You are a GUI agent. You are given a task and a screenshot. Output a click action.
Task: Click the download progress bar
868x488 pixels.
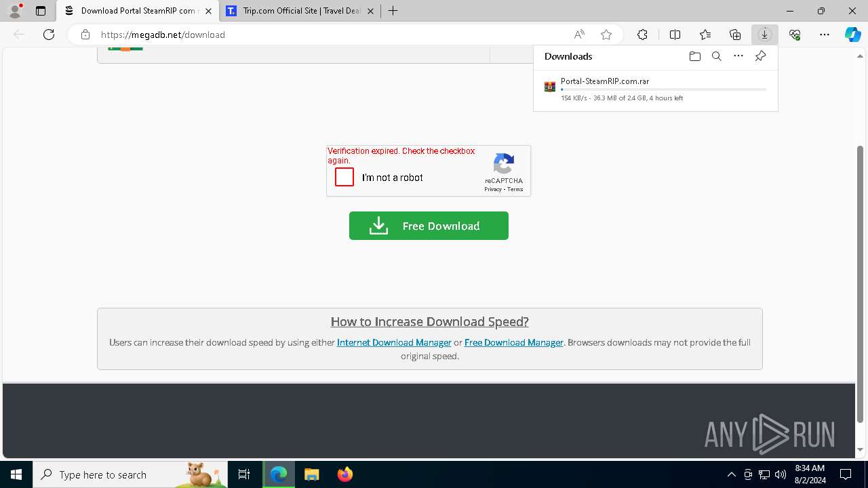(664, 89)
